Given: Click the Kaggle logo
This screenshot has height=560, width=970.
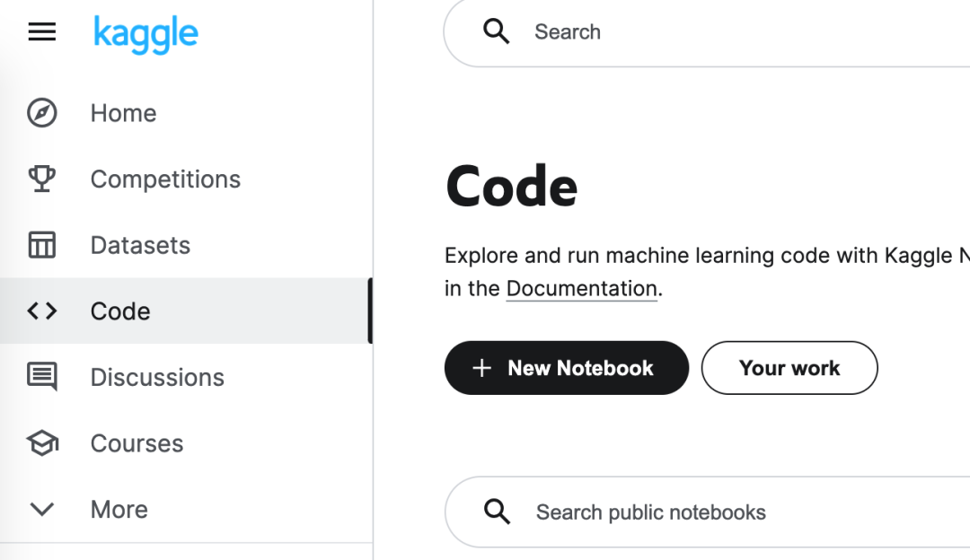Looking at the screenshot, I should (x=145, y=34).
